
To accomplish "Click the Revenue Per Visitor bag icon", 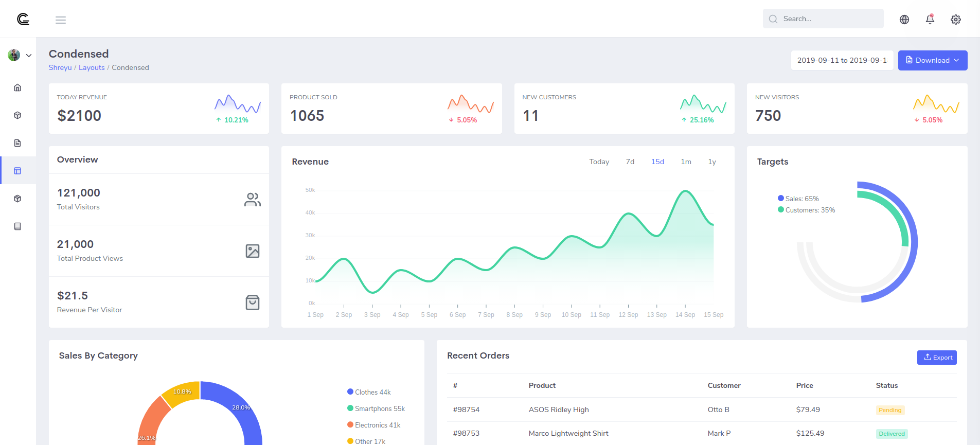I will [253, 302].
